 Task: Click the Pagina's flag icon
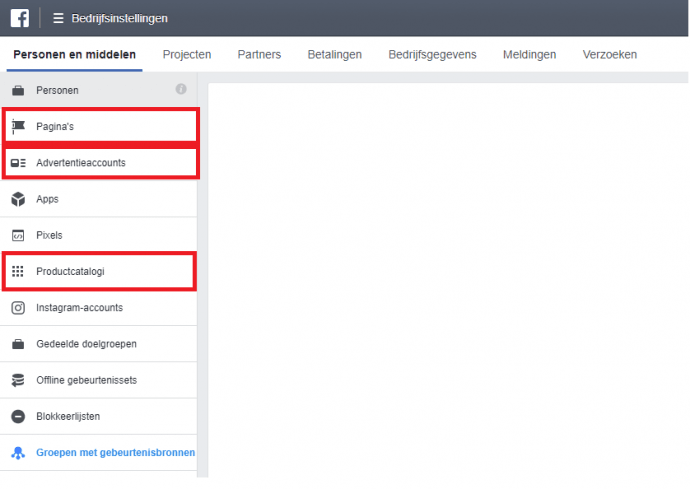pyautogui.click(x=18, y=127)
